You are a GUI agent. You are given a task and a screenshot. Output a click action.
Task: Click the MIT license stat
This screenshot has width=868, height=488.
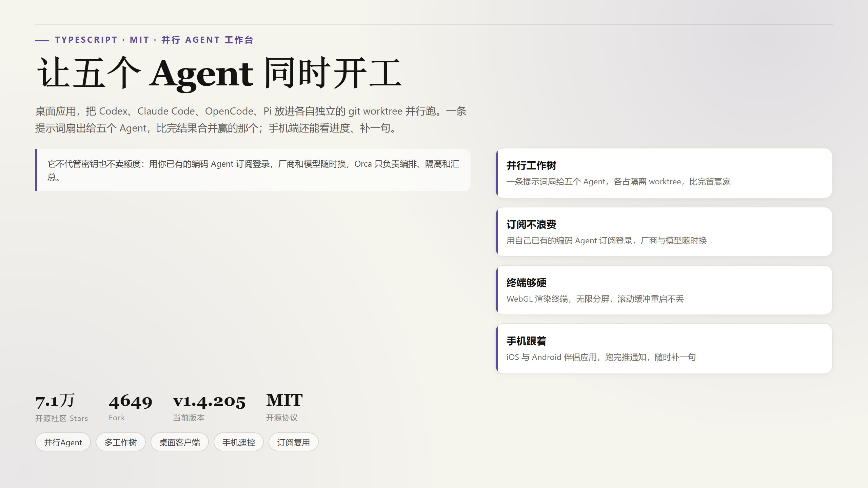pyautogui.click(x=284, y=400)
